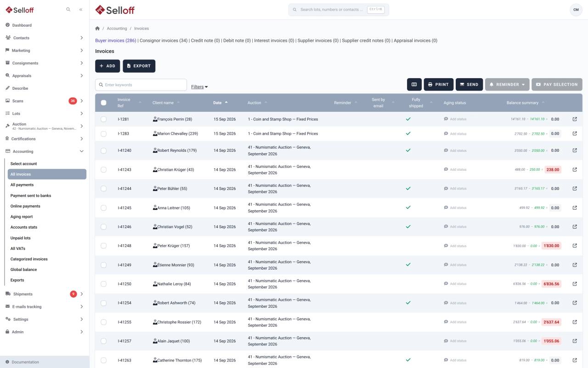The height and width of the screenshot is (368, 588).
Task: Add aging status for invoice I-41248
Action: pos(455,246)
